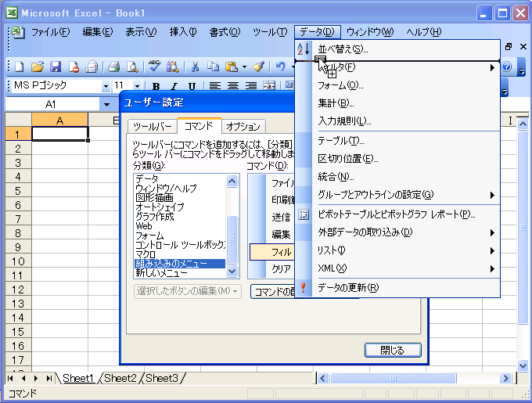Select 並べ替え in the Data menu

pos(397,49)
